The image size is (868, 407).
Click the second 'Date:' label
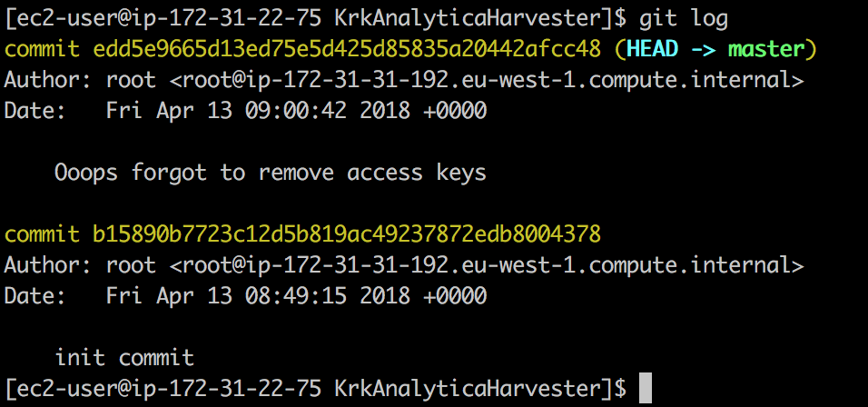[35, 295]
